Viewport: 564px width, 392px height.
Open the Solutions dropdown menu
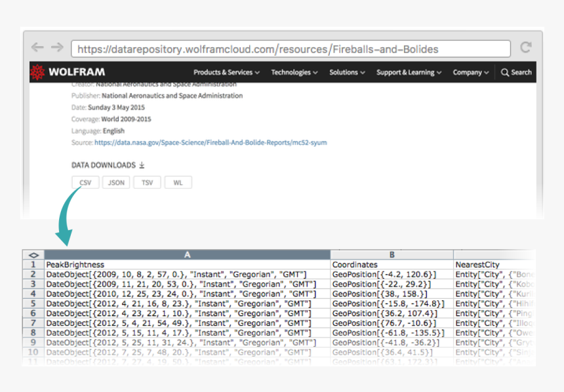point(347,72)
